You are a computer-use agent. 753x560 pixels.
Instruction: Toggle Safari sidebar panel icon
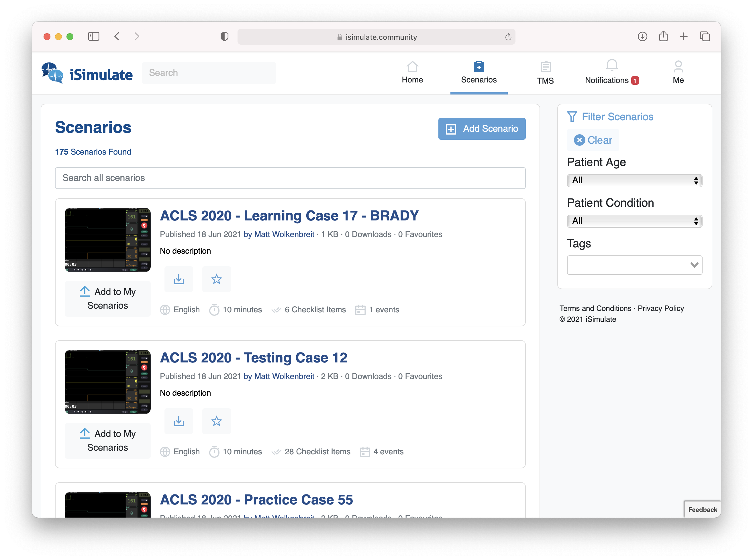tap(94, 36)
